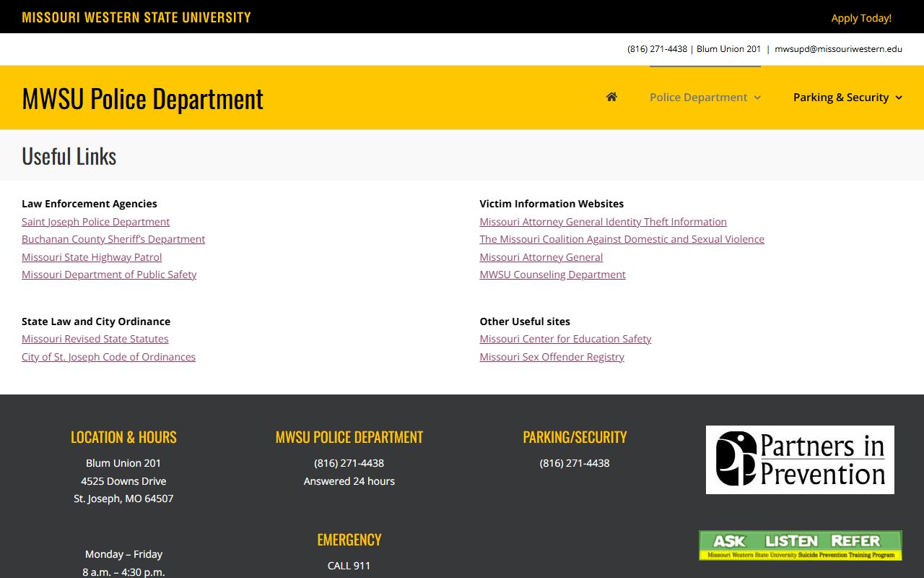The image size is (924, 578).
Task: Email mwsupd@missouriwestern.edu
Action: coord(838,49)
